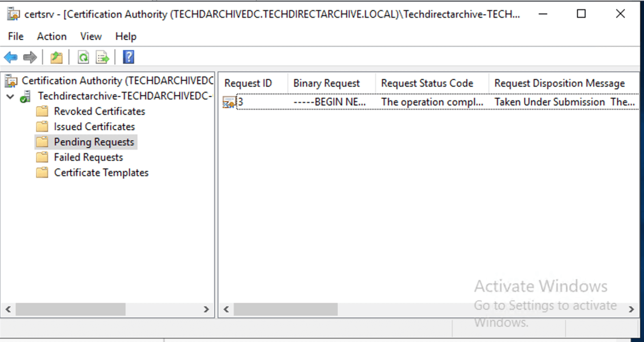Open the Failed Requests folder
The width and height of the screenshot is (644, 342).
(88, 158)
